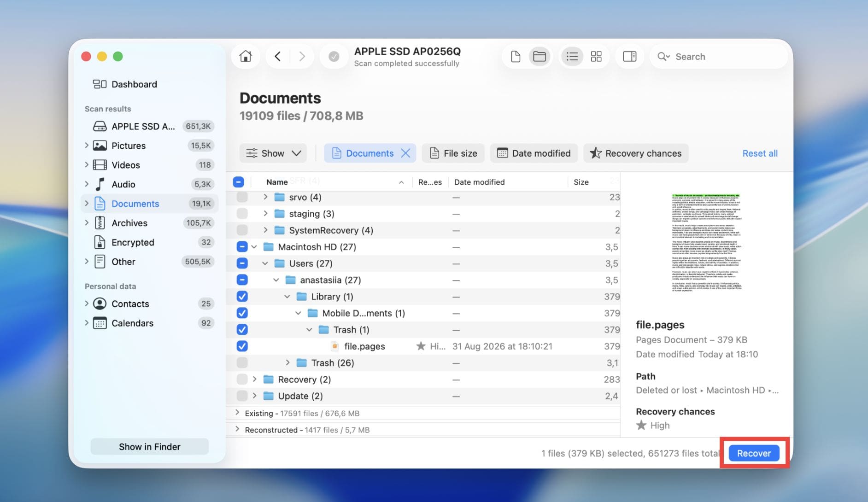Open the Date modified filter
This screenshot has width=868, height=502.
click(534, 153)
